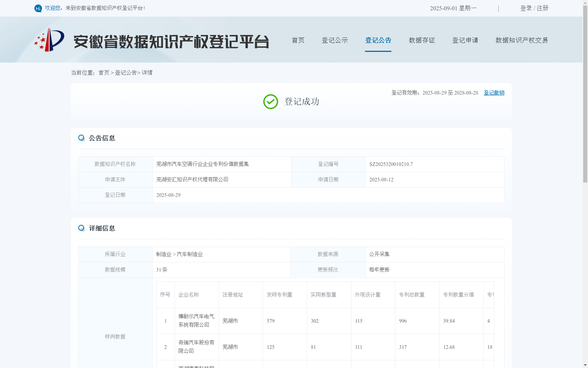Click the circle icon beside 详细信息
The width and height of the screenshot is (588, 368).
pyautogui.click(x=81, y=228)
